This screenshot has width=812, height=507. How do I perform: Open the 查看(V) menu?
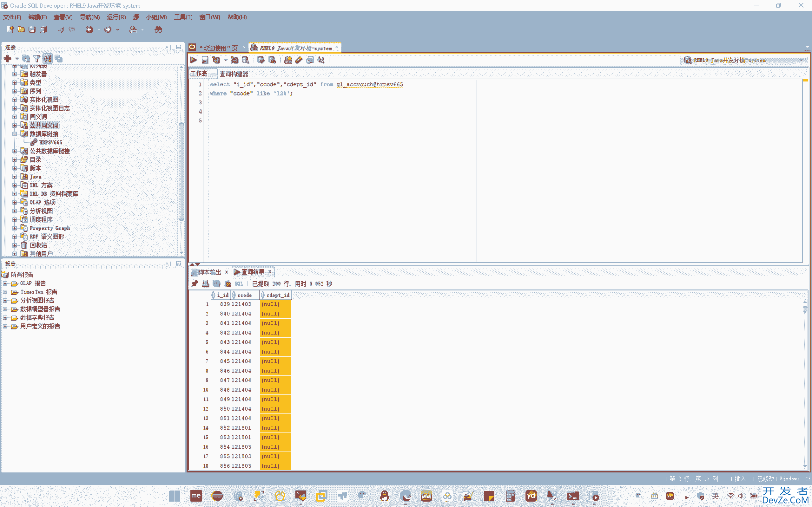(x=63, y=17)
